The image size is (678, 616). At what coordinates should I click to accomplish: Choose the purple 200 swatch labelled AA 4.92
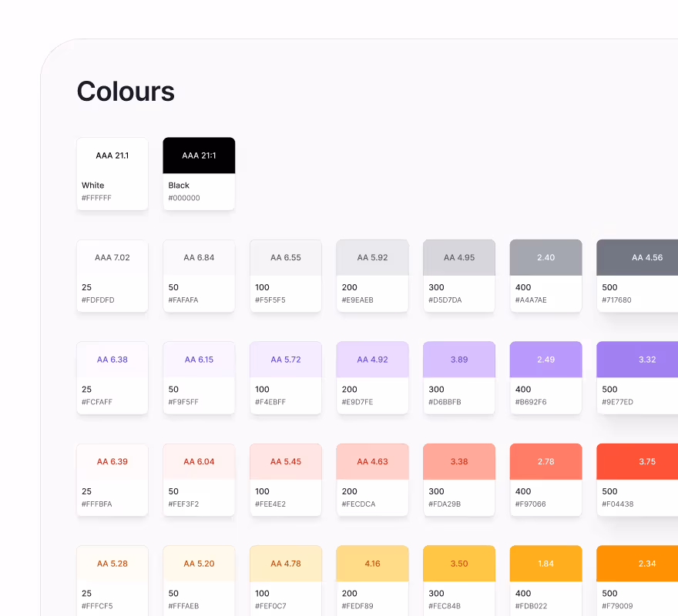click(373, 378)
